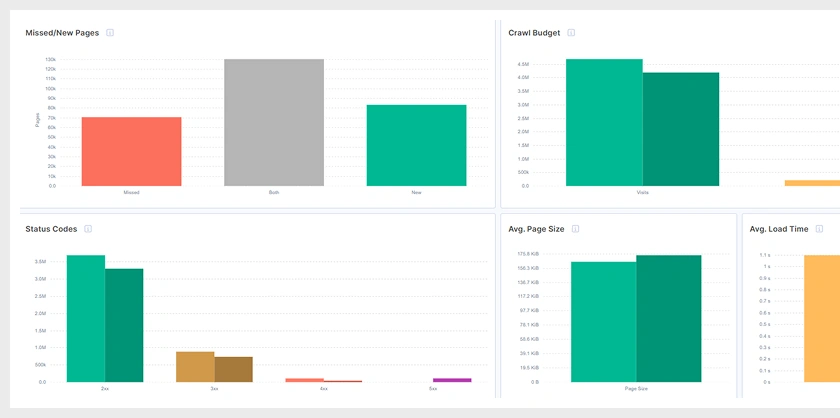Click the dark brown 3xx status bar
This screenshot has height=418, width=840.
point(233,369)
